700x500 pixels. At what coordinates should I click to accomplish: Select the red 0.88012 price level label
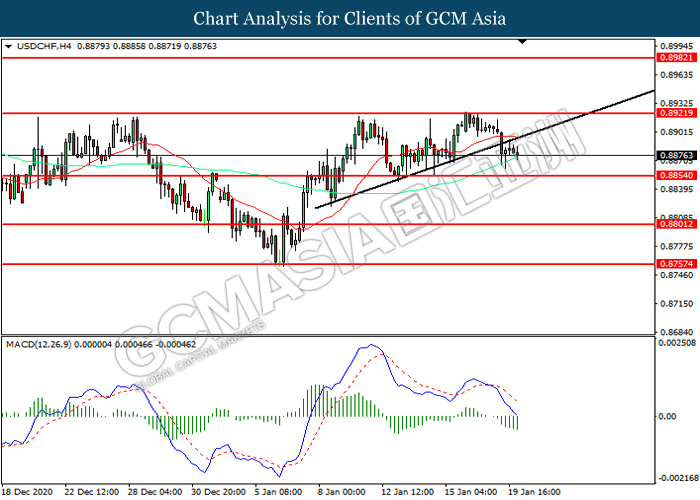pyautogui.click(x=676, y=224)
